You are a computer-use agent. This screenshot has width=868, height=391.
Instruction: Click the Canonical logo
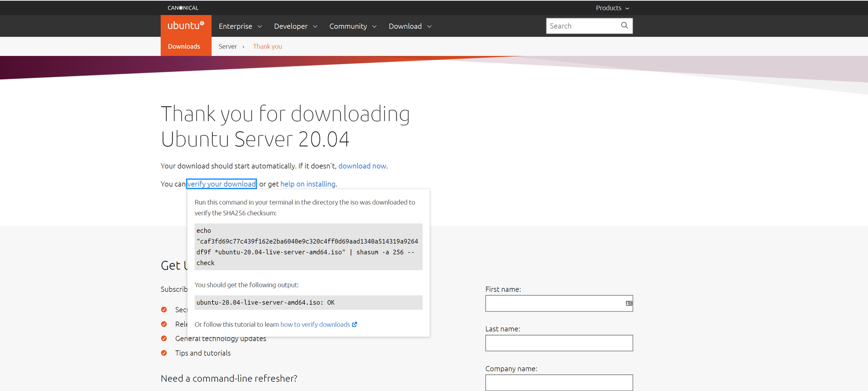(x=182, y=7)
